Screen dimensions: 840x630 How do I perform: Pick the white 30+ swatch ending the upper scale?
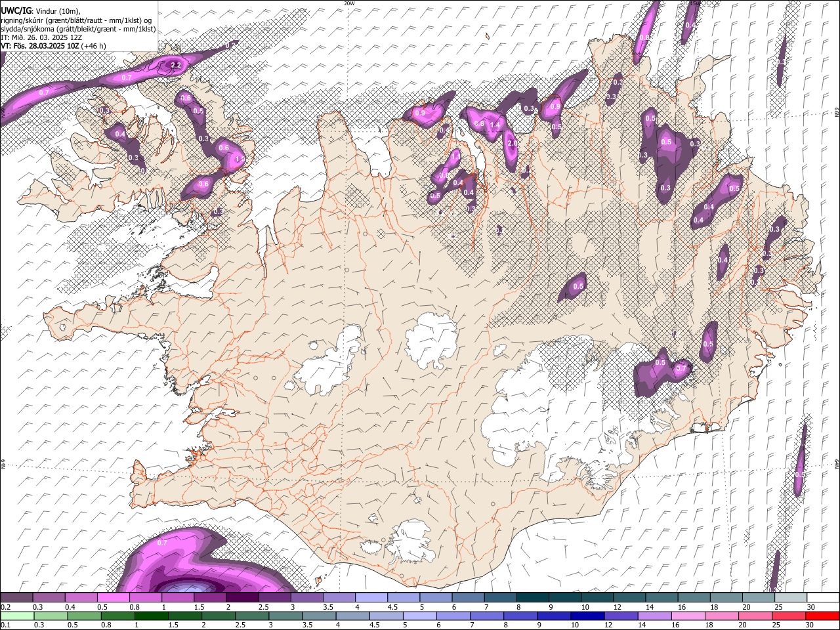pos(823,598)
